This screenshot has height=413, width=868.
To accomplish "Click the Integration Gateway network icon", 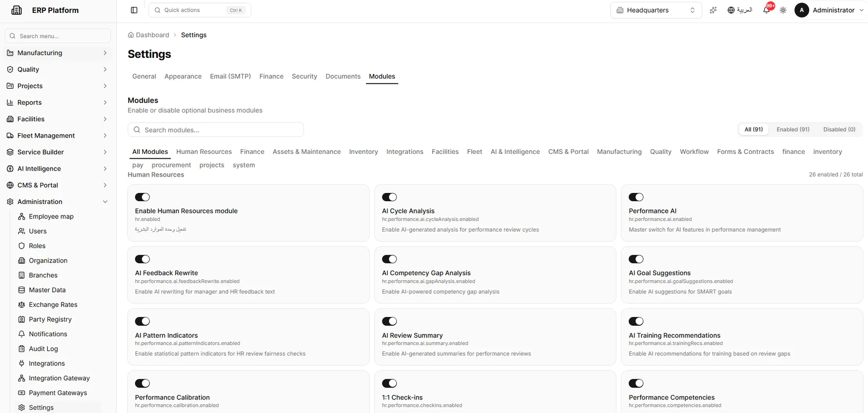I will click(x=22, y=378).
